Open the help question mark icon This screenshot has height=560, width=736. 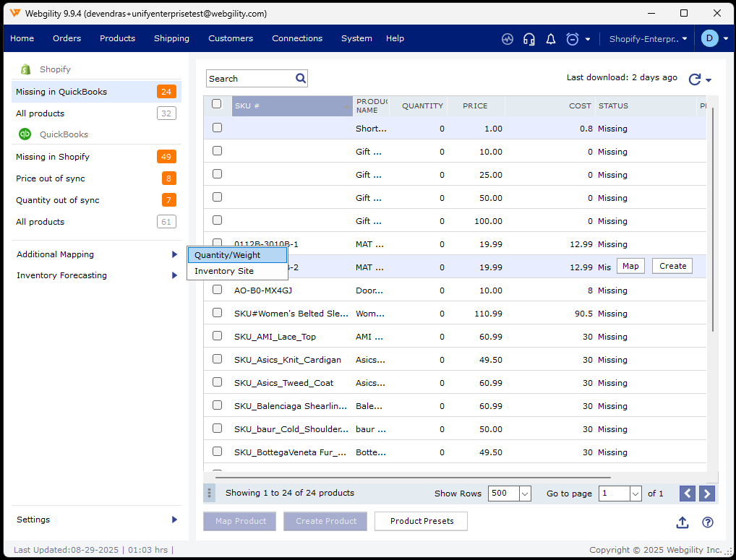click(708, 522)
